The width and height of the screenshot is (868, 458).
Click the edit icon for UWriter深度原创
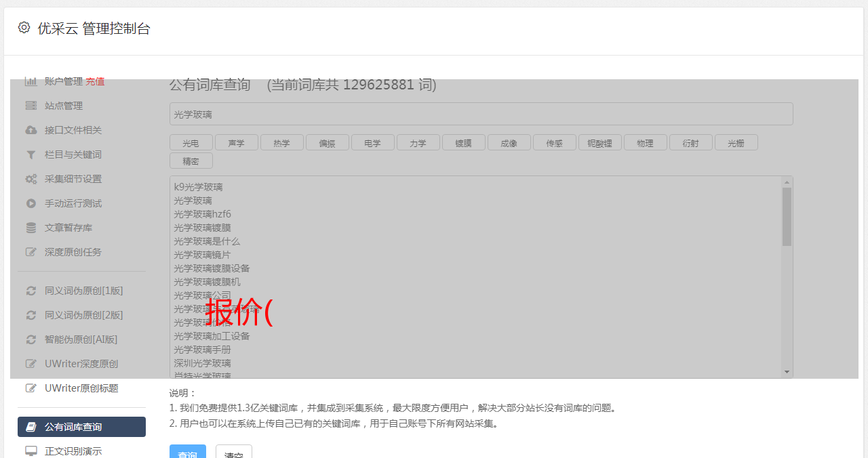pos(31,364)
